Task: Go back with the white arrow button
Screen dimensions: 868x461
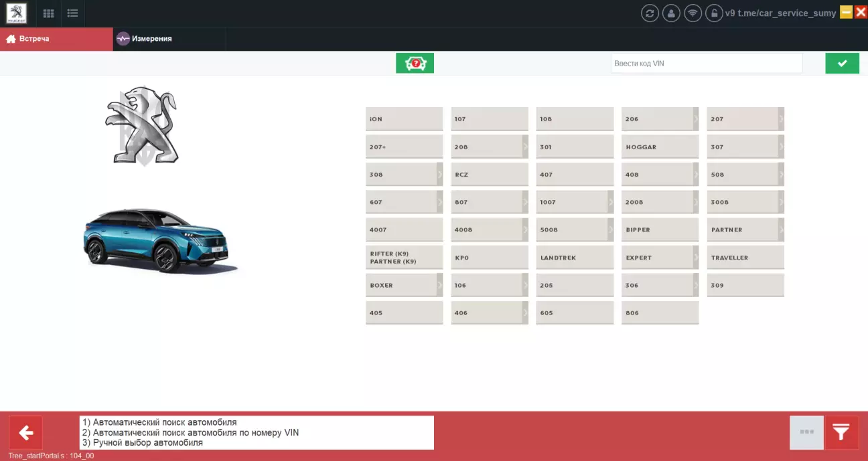Action: [26, 433]
